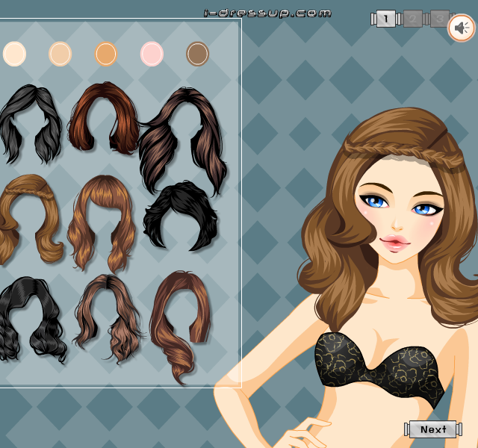Screen dimensions: 478x448
Task: Choose the tan orange skin tone swatch
Action: click(x=106, y=54)
